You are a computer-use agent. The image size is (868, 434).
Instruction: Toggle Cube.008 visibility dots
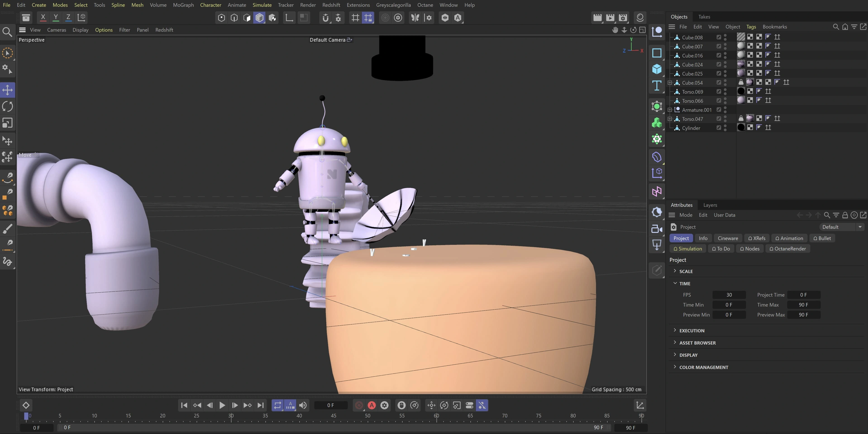click(725, 37)
